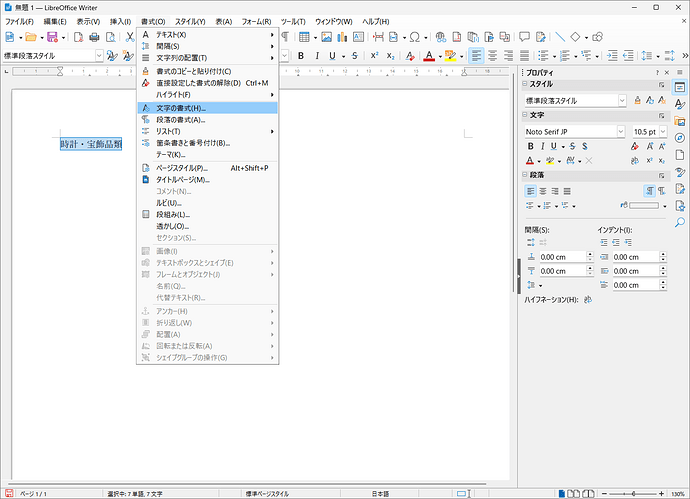
Task: Select 文字の書式(H)... from the Format menu
Action: pos(180,107)
